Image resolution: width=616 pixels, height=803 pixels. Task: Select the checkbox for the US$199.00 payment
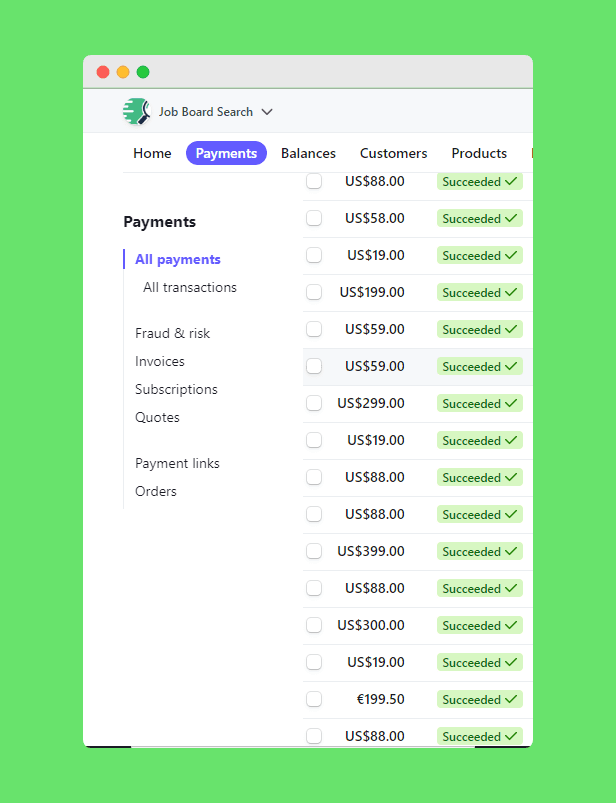tap(314, 292)
